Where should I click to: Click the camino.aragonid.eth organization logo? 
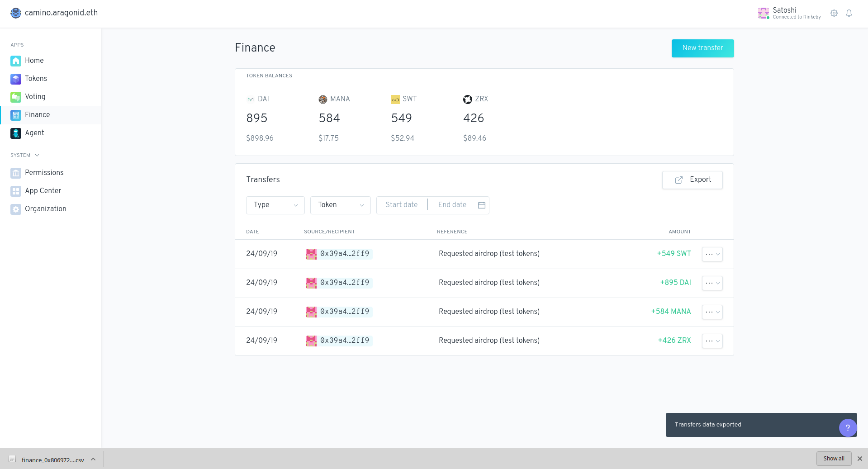click(x=16, y=13)
